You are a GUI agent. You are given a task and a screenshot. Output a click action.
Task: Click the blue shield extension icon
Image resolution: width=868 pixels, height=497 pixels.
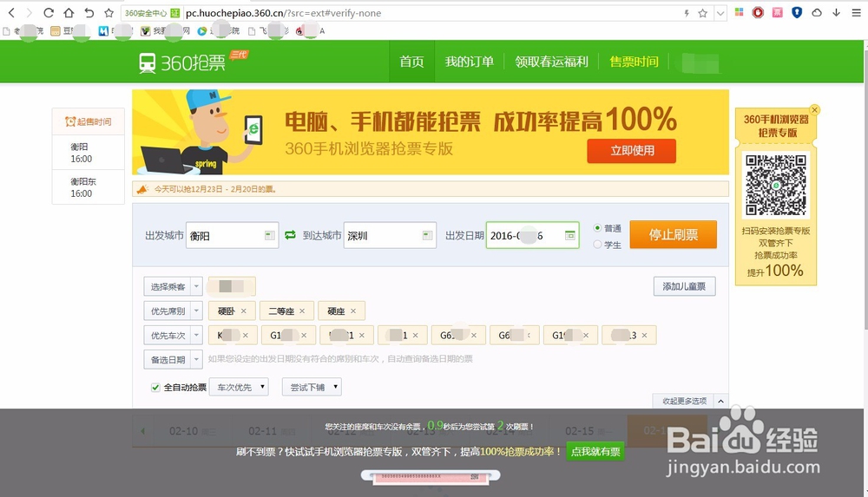tap(797, 12)
